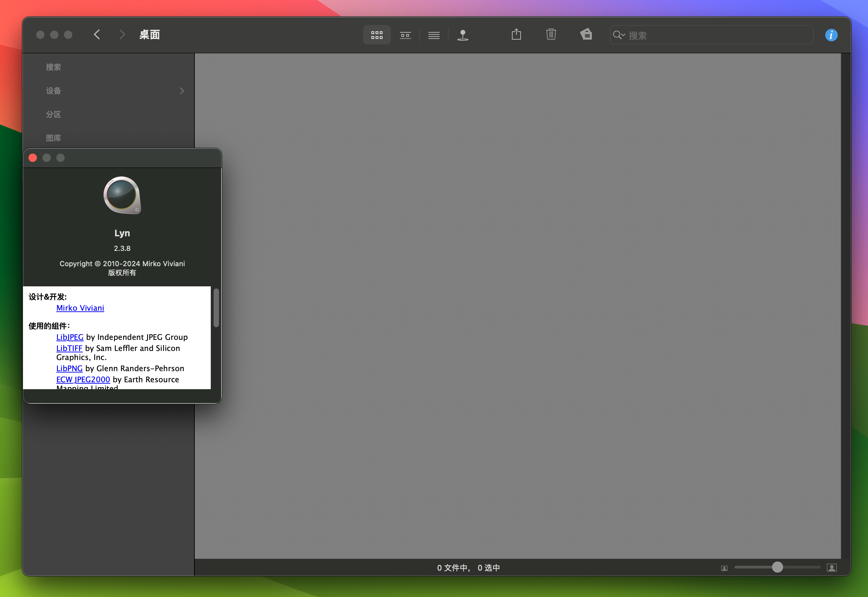Open the LibTIFF link
Viewport: 868px width, 597px height.
(69, 348)
